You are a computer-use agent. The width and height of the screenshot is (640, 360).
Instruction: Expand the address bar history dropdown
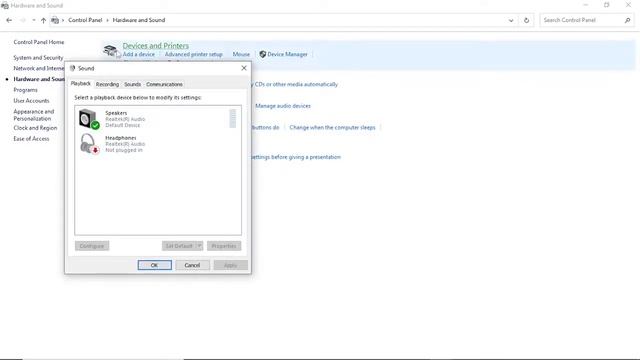(x=511, y=20)
